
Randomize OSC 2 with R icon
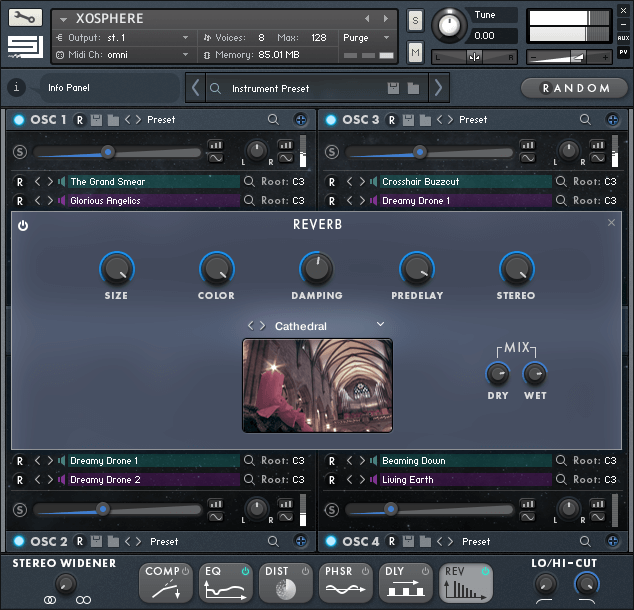80,541
